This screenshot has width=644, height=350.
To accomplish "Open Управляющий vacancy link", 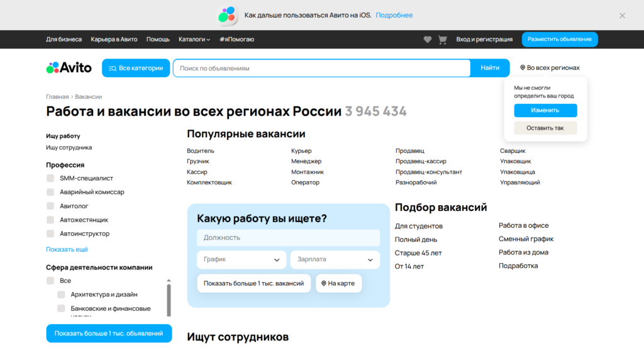I will click(520, 182).
